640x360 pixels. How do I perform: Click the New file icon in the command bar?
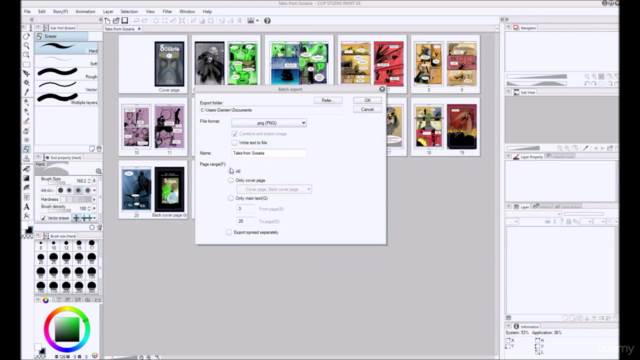click(107, 21)
